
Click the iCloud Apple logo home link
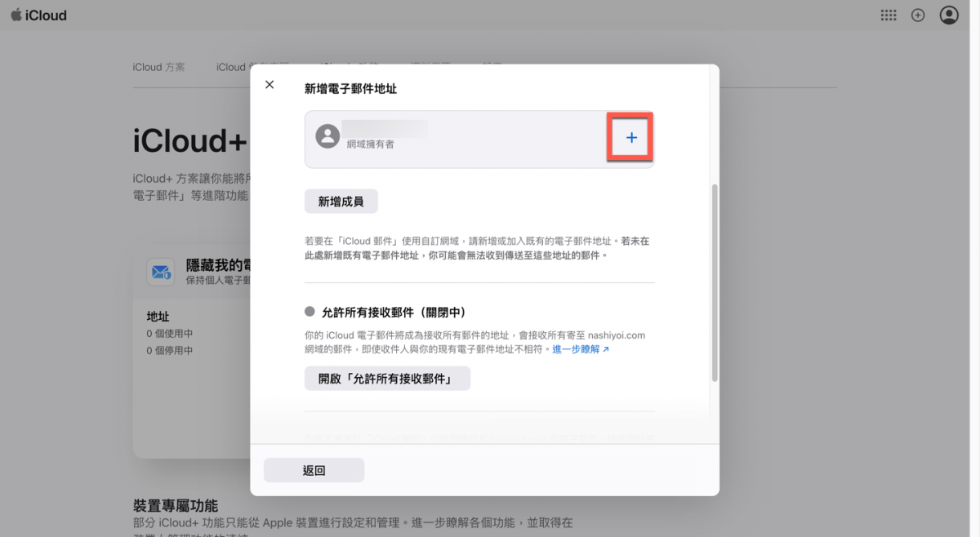coord(39,16)
